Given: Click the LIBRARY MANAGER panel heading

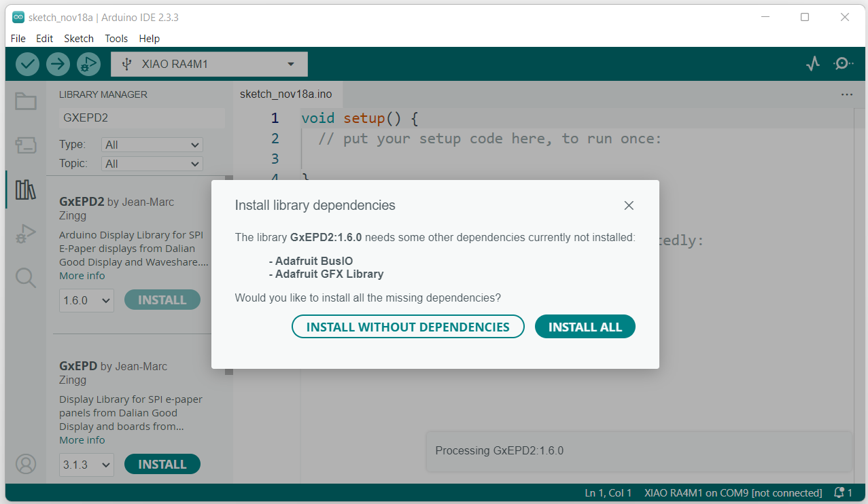Looking at the screenshot, I should [x=103, y=94].
